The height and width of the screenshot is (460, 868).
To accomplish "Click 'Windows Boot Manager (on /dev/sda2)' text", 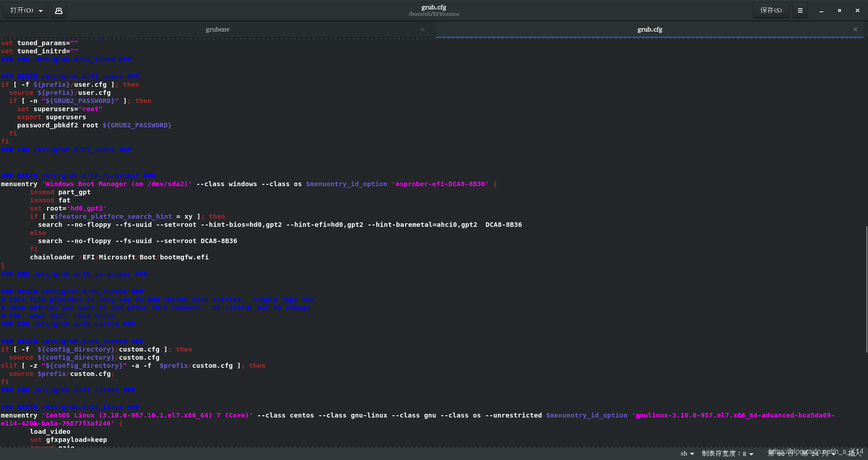I will click(117, 184).
